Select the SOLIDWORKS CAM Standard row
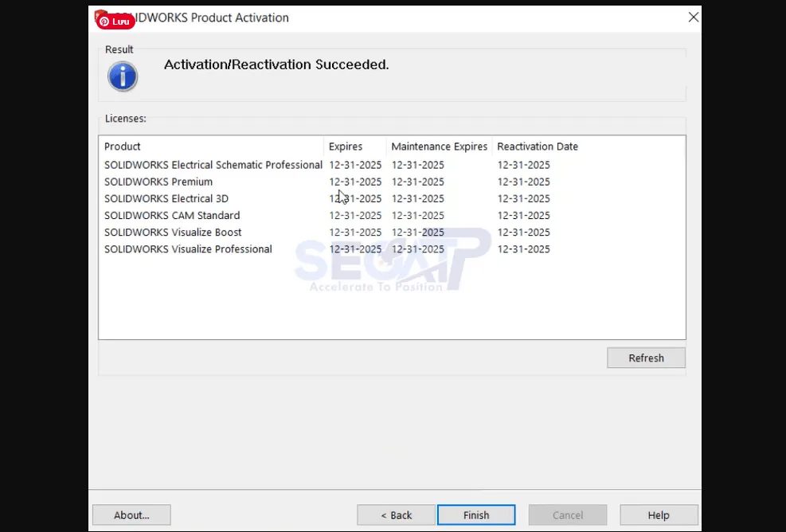 [x=172, y=215]
